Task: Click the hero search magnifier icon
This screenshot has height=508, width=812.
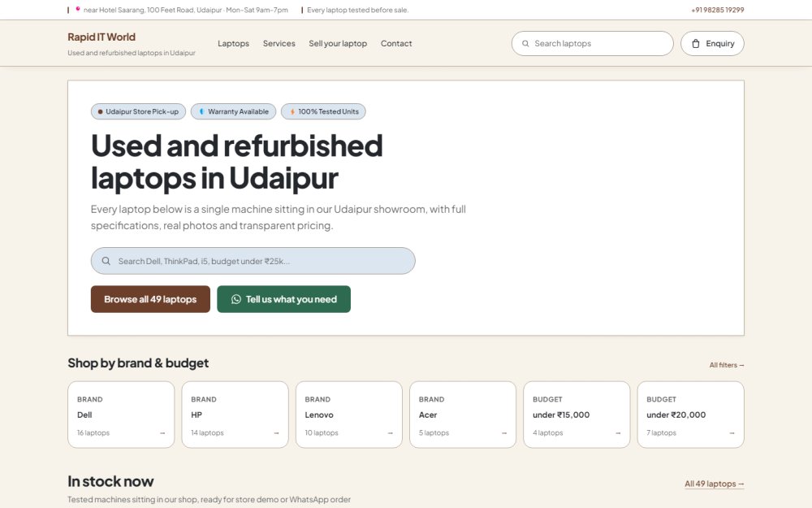Action: click(106, 261)
